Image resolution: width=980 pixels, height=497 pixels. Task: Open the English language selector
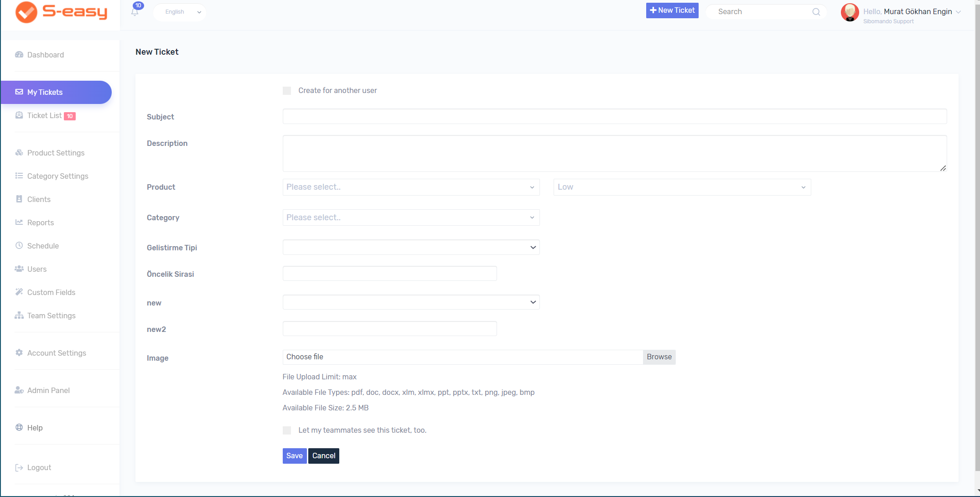click(x=181, y=12)
